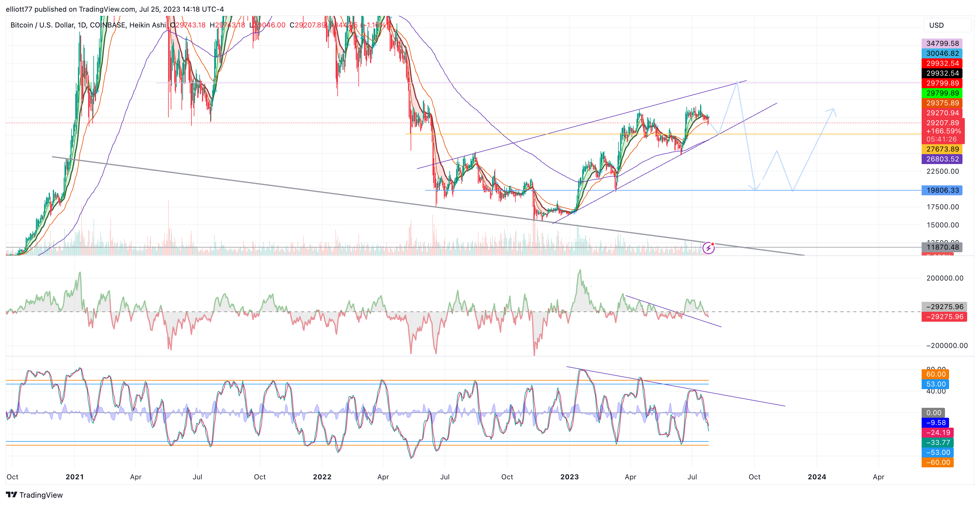The width and height of the screenshot is (980, 505).
Task: Click the 15000.00 price axis tick
Action: [943, 225]
